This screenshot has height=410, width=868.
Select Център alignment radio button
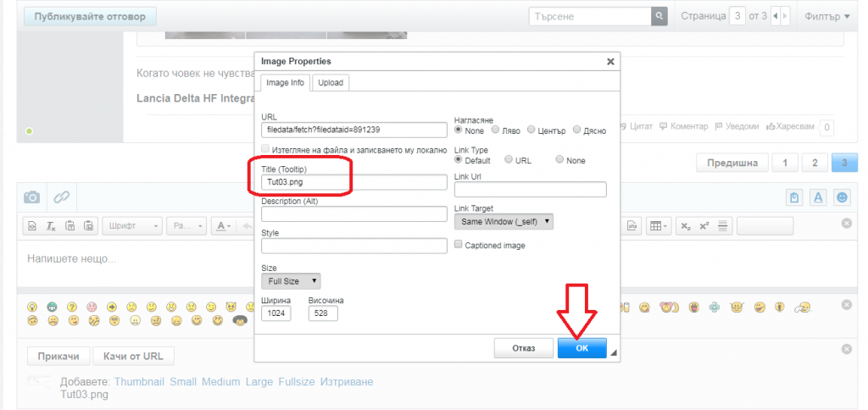531,130
